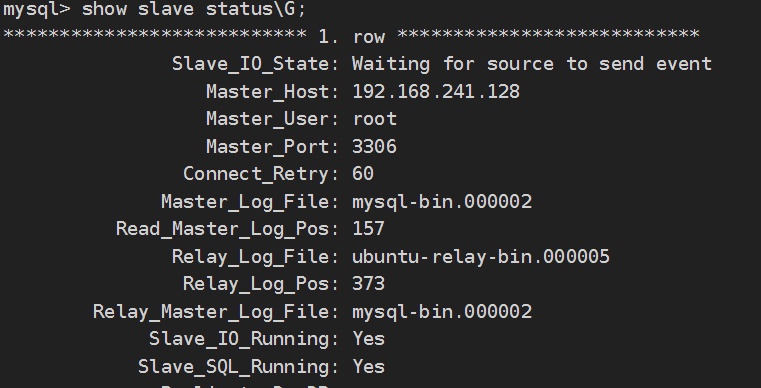This screenshot has width=761, height=388.
Task: Click the Read_Master_Log_Pos value 157
Action: (368, 229)
